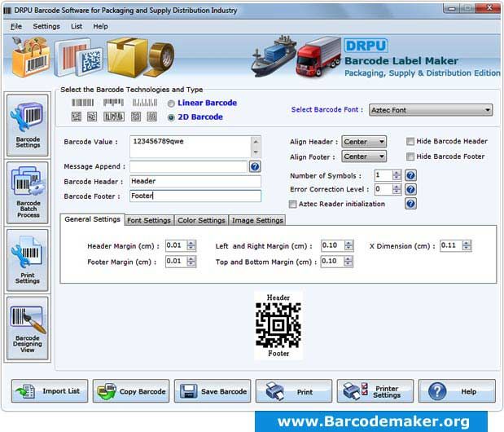Click help icon for Aztec Reader initialization
Viewport: 504px width, 432px height.
(411, 204)
